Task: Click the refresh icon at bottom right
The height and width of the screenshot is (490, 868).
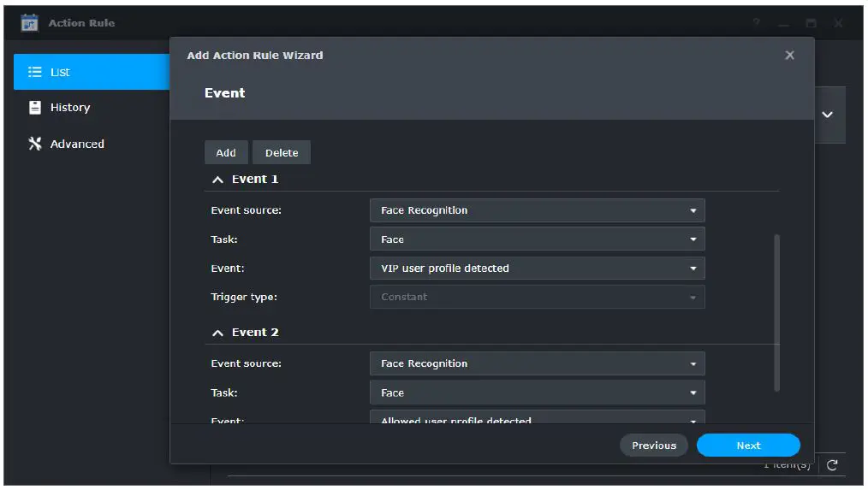Action: click(x=832, y=465)
